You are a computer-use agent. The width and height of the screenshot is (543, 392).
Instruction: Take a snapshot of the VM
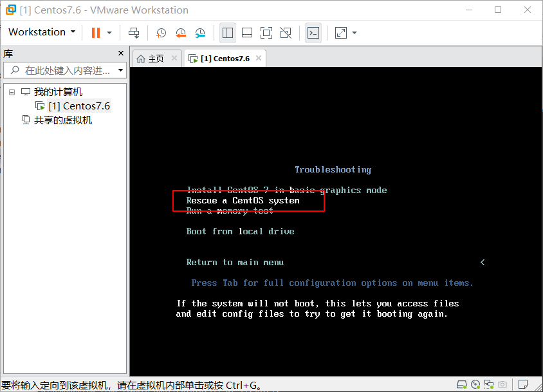(x=161, y=33)
